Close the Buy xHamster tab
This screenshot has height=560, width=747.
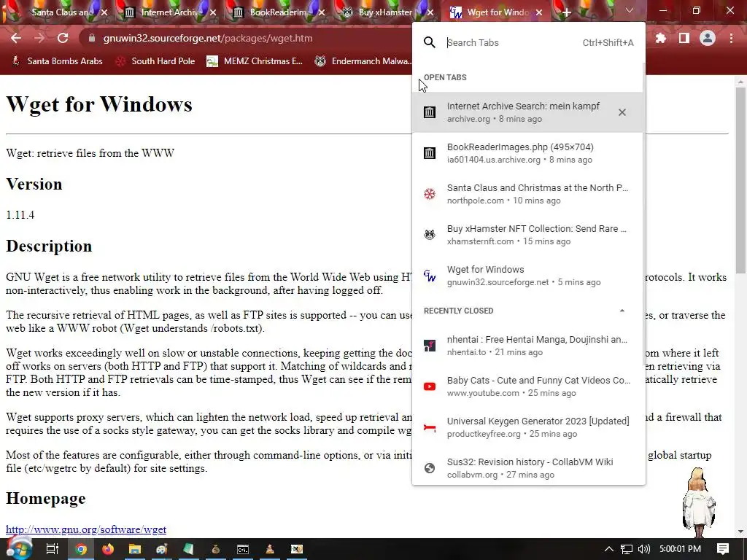coord(430,12)
